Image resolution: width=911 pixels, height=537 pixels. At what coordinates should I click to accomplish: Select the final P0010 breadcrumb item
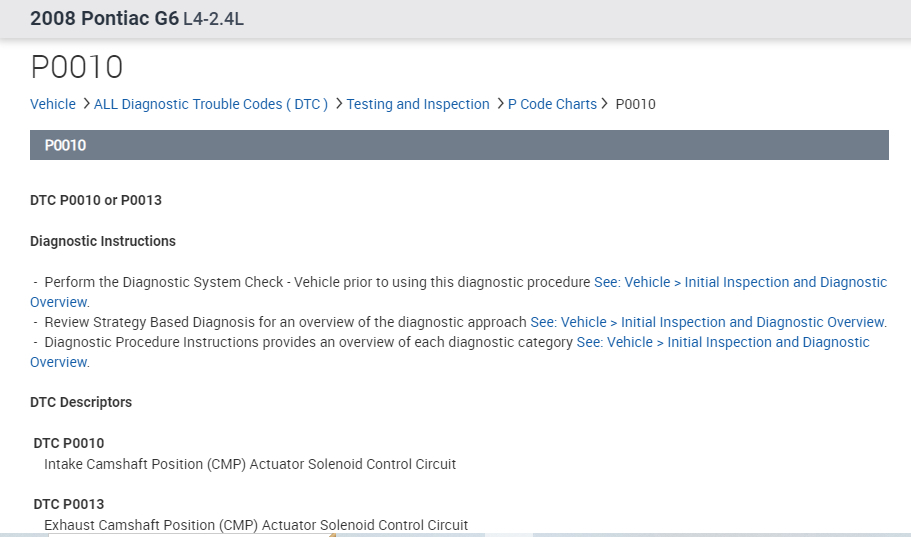pos(635,104)
